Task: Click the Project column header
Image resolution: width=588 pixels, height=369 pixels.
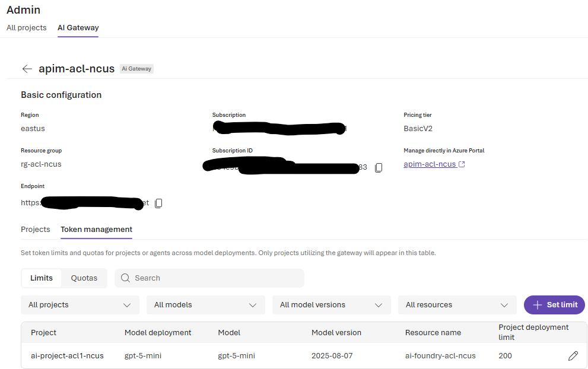Action: [x=43, y=333]
